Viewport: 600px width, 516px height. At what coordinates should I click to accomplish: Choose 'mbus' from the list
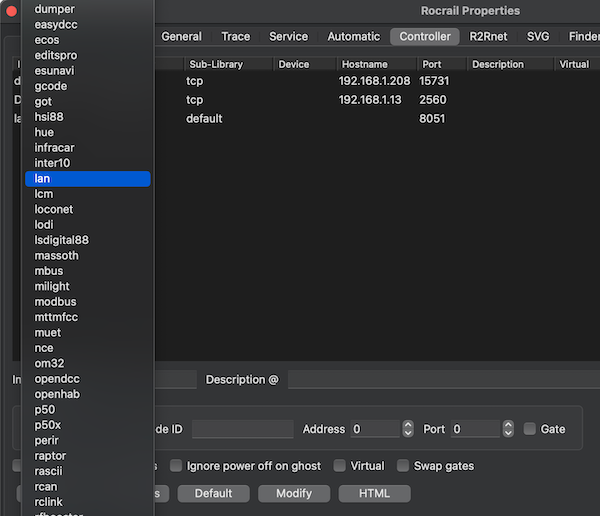click(88, 271)
